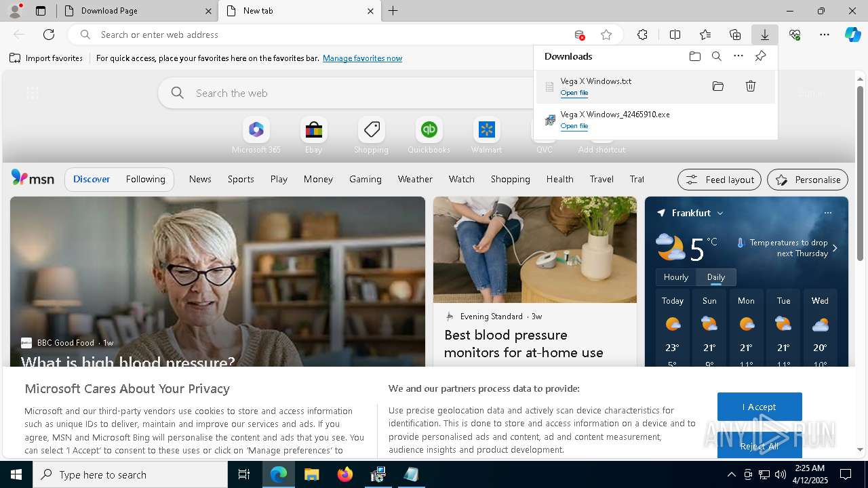Open the Downloads toolbar button
The width and height of the screenshot is (868, 488).
click(764, 35)
